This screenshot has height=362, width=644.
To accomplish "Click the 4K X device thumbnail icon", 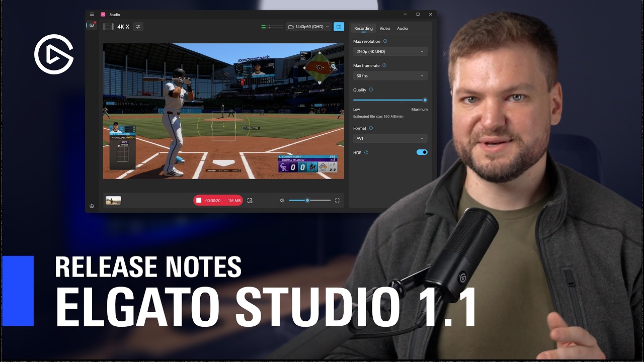I will point(108,27).
